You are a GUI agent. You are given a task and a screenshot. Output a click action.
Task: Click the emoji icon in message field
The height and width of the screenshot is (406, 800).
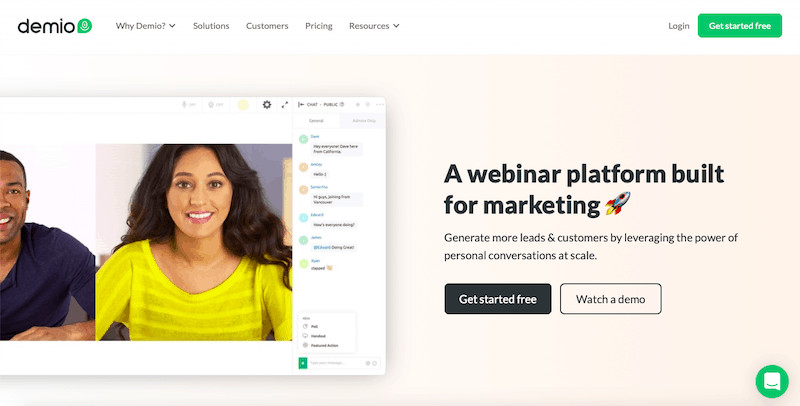374,363
